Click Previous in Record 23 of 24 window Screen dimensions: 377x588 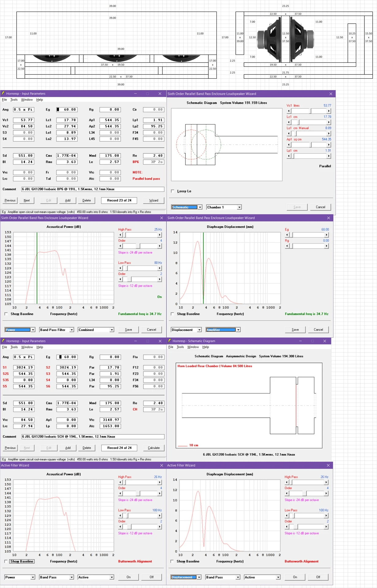click(10, 200)
